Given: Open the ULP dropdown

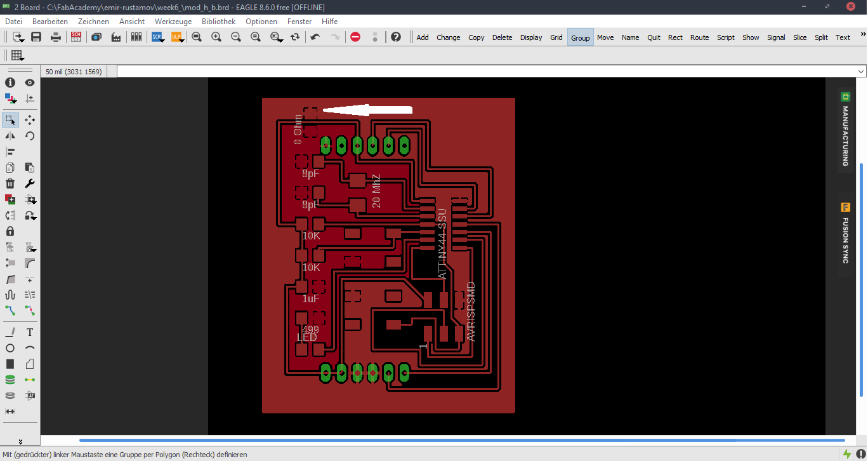Looking at the screenshot, I should [x=177, y=37].
